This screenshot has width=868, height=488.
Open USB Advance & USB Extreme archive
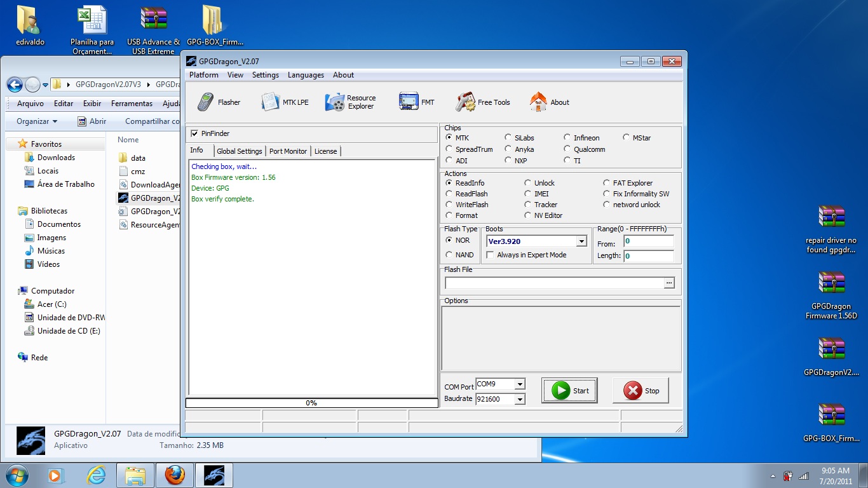pyautogui.click(x=153, y=30)
